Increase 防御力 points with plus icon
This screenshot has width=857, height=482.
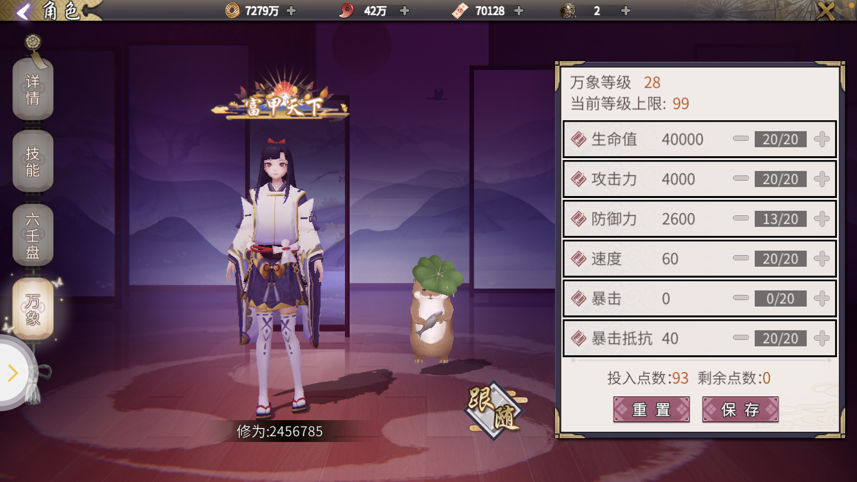point(821,219)
